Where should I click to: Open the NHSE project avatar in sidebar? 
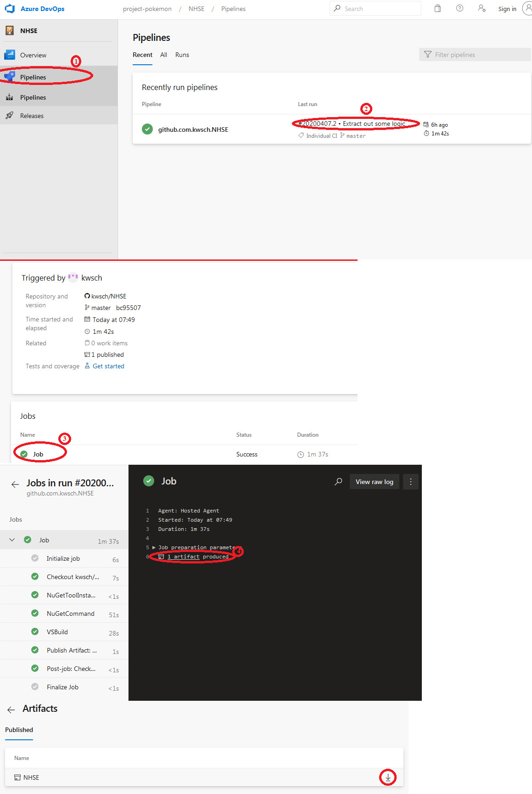[x=10, y=31]
